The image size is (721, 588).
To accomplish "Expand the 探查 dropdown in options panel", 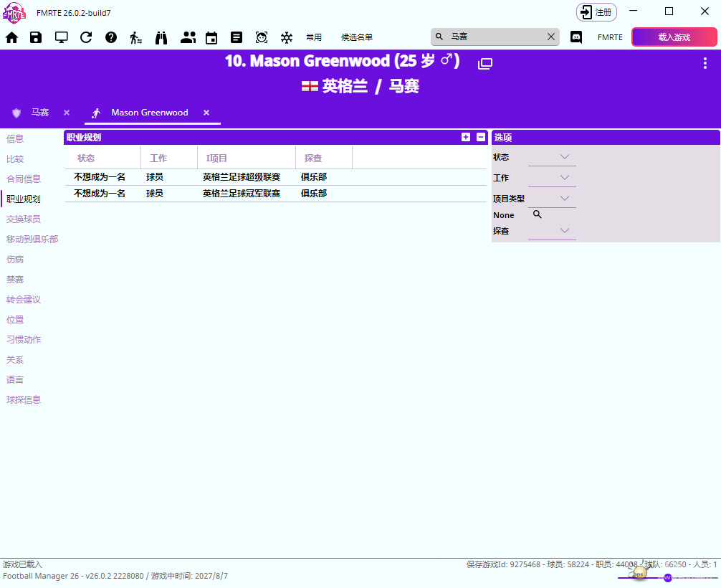I will (564, 230).
